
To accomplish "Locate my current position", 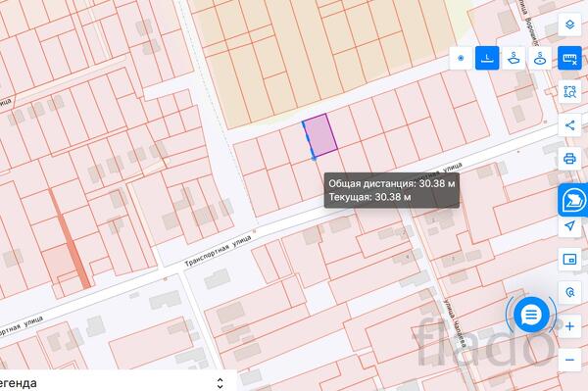I will [x=569, y=225].
